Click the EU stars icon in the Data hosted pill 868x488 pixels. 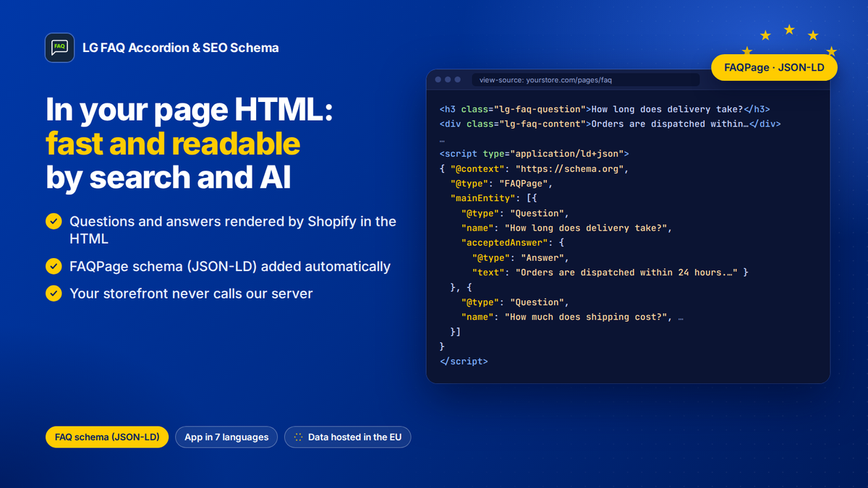(x=298, y=437)
